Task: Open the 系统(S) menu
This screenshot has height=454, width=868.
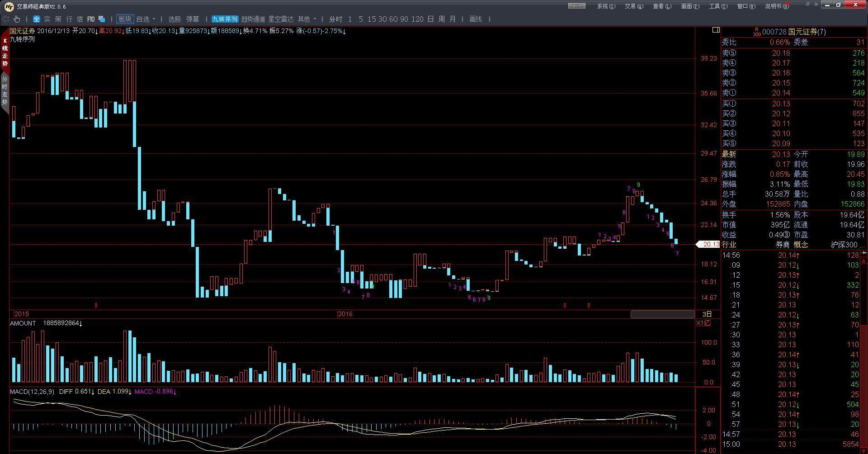Action: coord(606,6)
